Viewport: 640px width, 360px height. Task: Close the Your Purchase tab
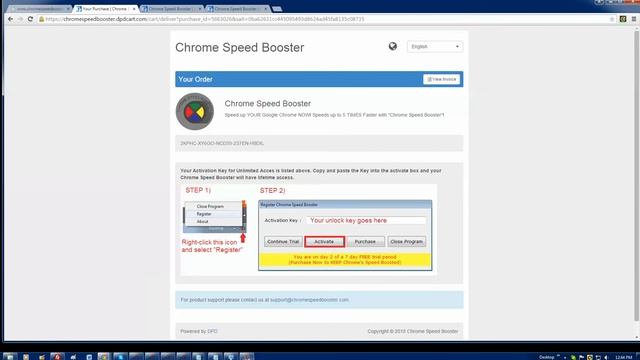click(134, 9)
